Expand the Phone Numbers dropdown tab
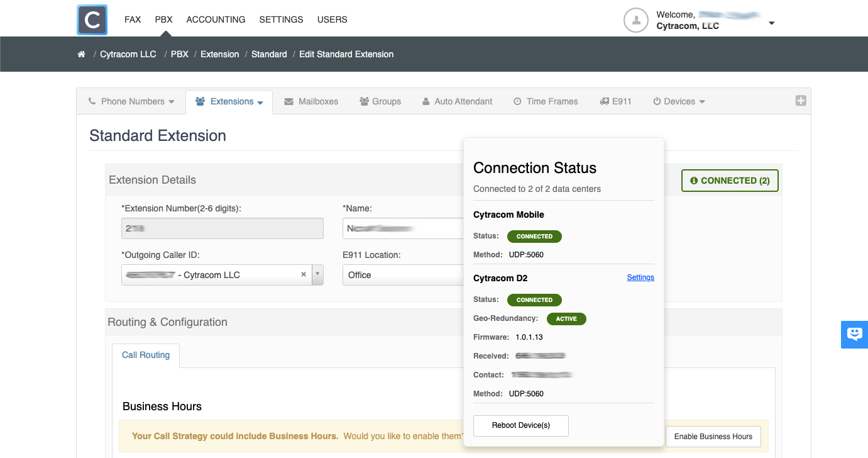 pos(131,101)
